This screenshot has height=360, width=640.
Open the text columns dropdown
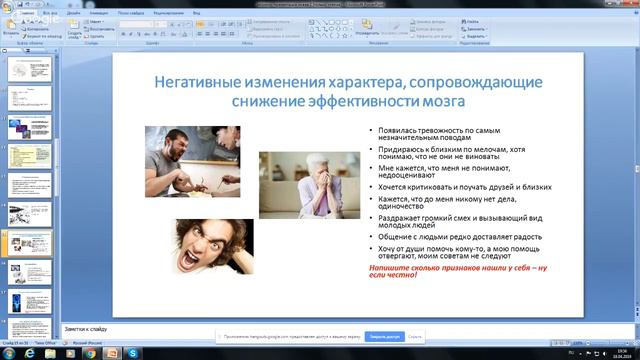232,34
